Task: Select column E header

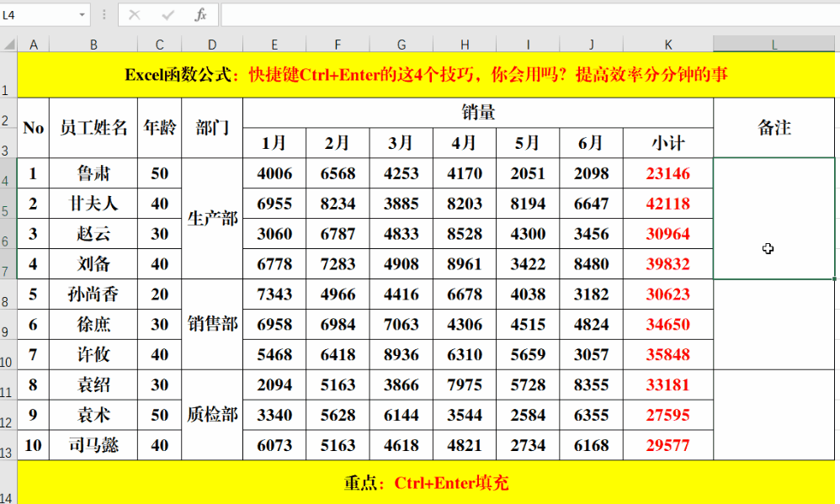Action: (x=274, y=45)
